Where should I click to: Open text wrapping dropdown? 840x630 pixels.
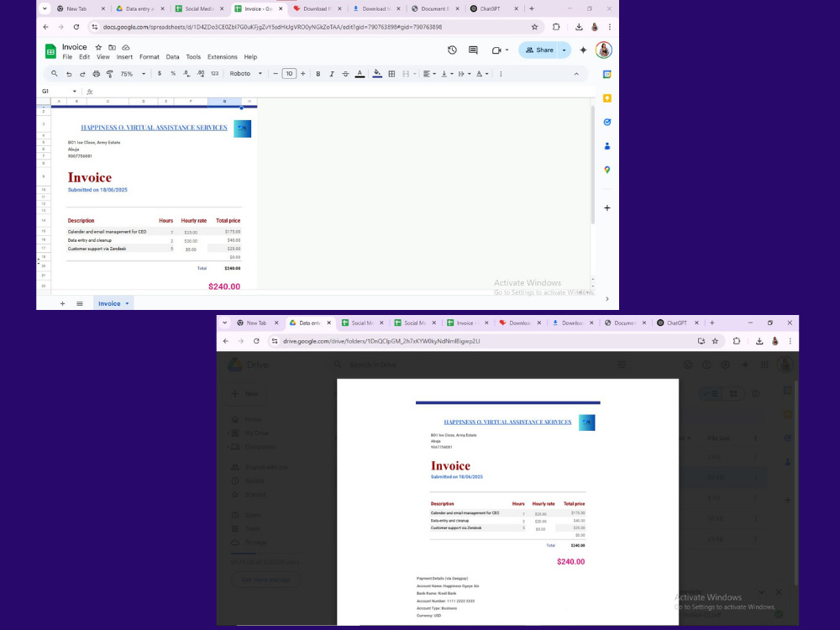[465, 74]
